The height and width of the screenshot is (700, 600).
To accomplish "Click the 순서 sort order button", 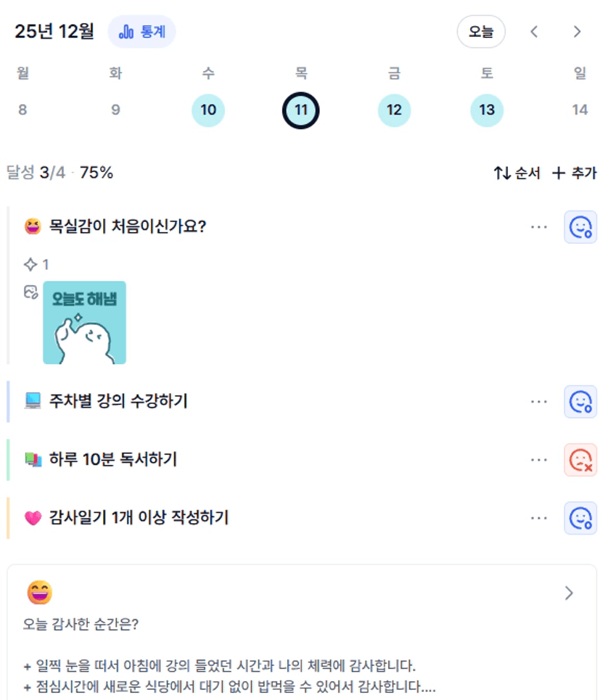I will pyautogui.click(x=517, y=173).
